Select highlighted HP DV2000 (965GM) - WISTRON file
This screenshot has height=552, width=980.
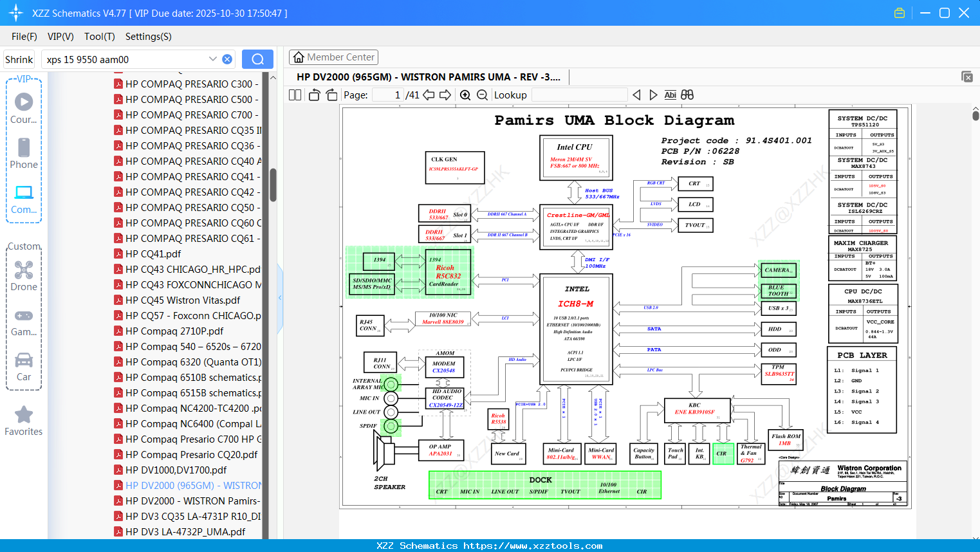coord(187,485)
